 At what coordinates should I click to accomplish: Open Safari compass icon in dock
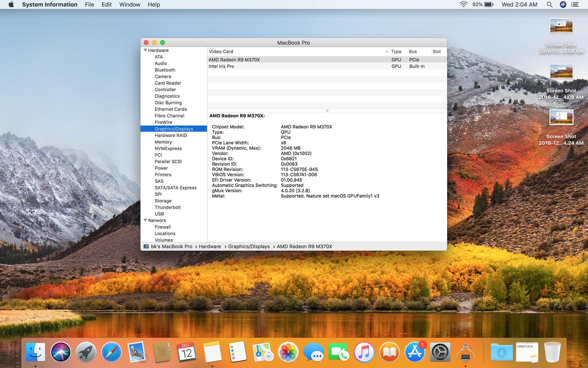point(111,352)
